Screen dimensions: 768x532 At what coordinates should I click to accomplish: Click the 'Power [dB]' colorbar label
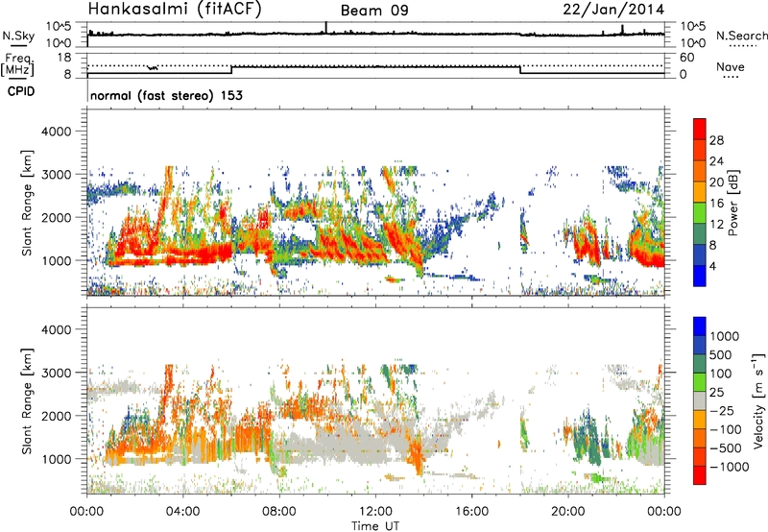coord(732,203)
